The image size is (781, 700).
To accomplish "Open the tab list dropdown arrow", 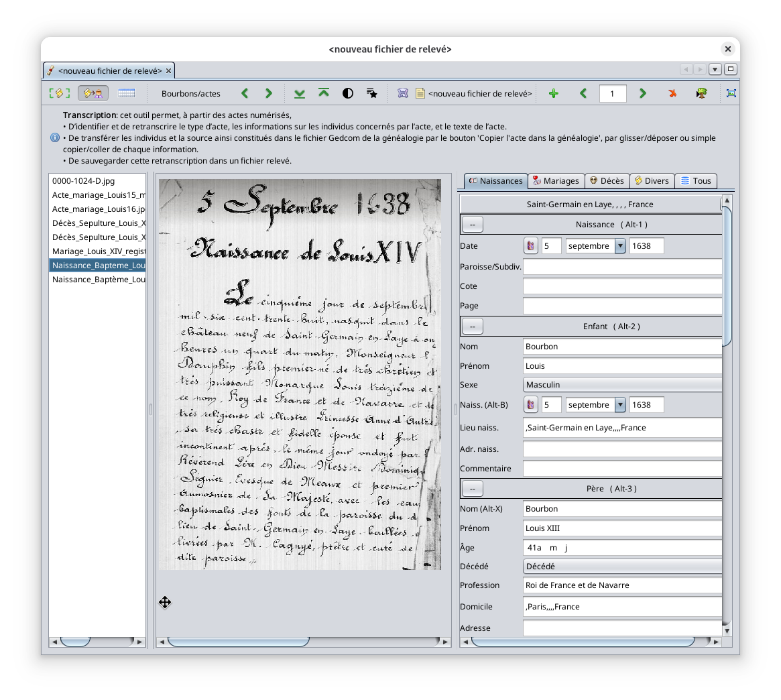I will pos(715,69).
